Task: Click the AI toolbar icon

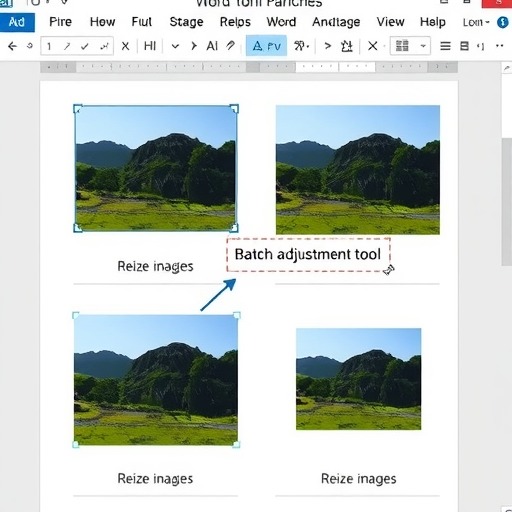Action: click(x=212, y=46)
